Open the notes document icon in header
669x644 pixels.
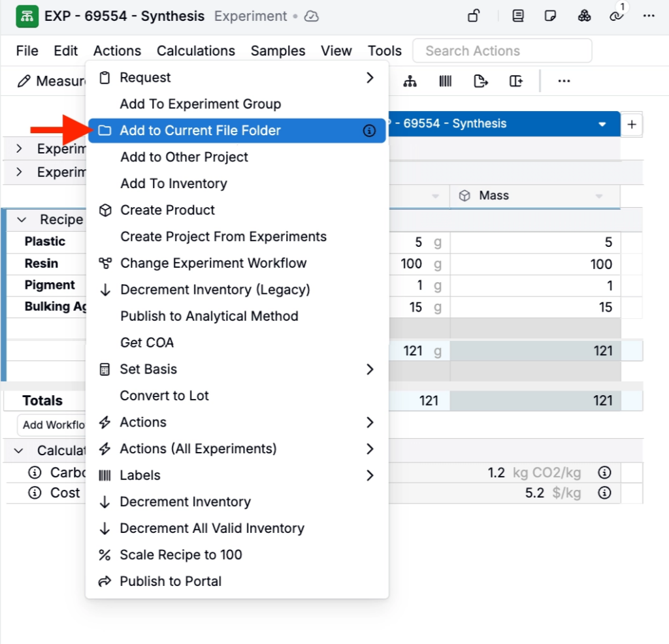(x=518, y=16)
